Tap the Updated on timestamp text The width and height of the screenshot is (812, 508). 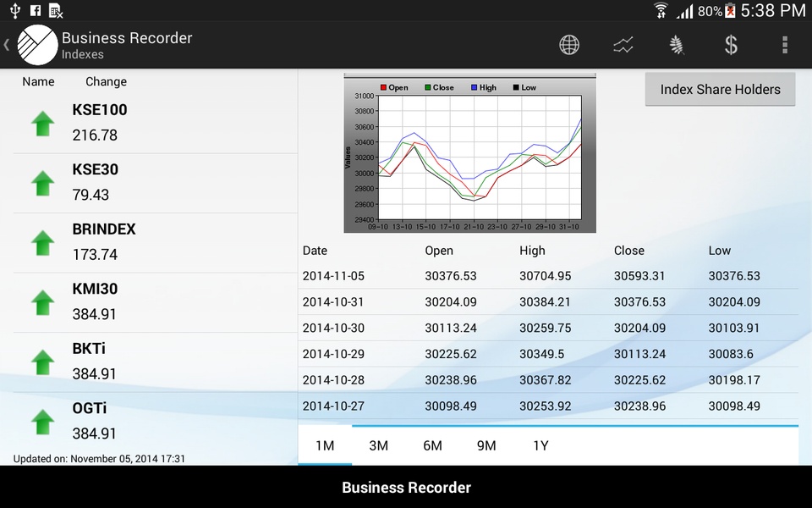pyautogui.click(x=99, y=459)
